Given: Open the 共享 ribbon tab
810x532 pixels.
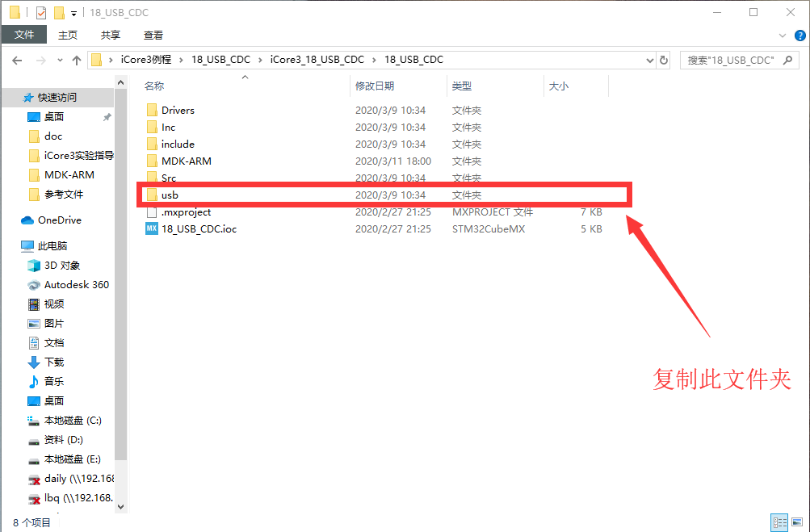Looking at the screenshot, I should click(x=111, y=35).
